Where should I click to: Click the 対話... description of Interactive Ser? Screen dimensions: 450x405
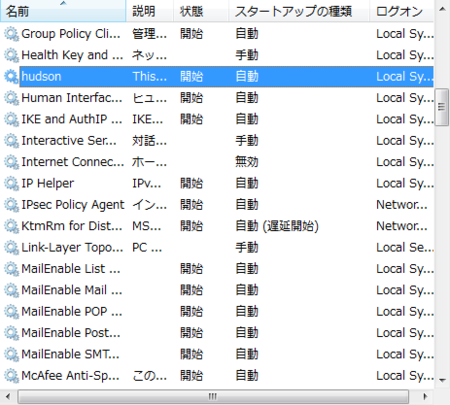[150, 141]
